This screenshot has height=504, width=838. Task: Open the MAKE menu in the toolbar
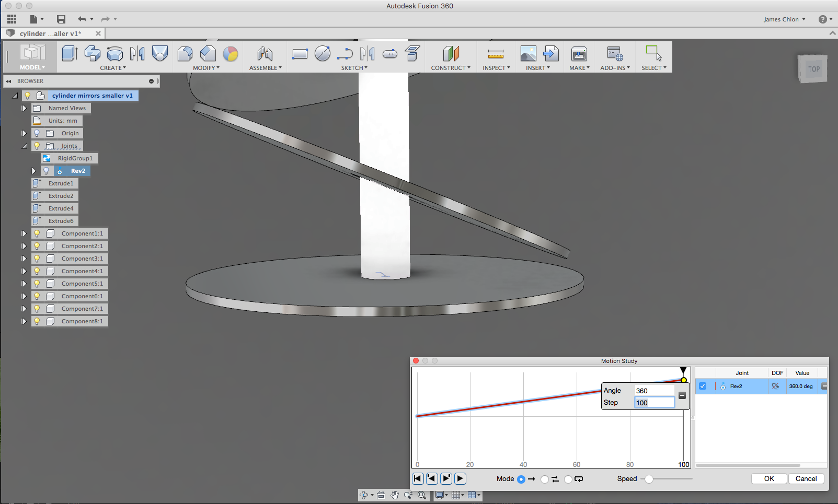[579, 68]
